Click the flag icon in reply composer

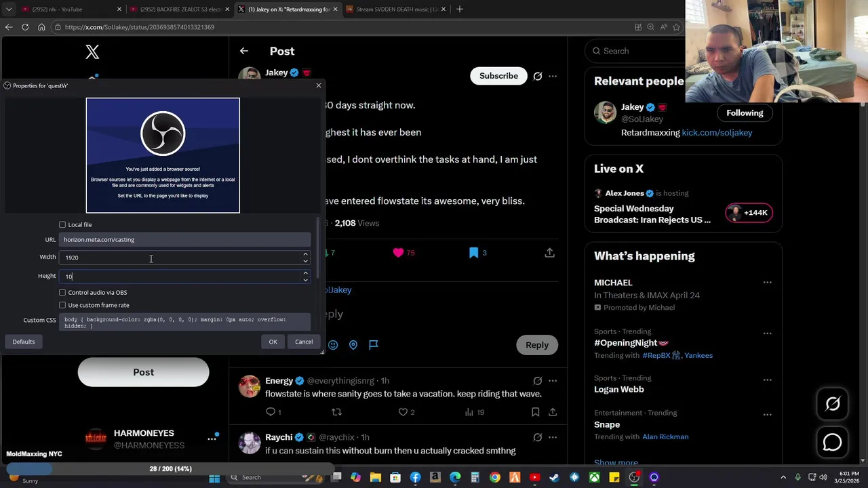tap(373, 344)
